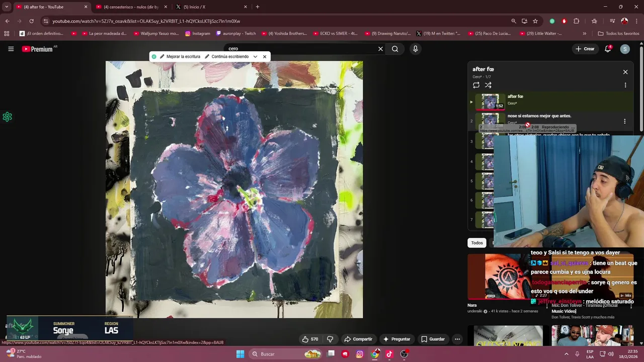Switch to the 'Inicio / X' tab
644x362 pixels.
(x=211, y=7)
